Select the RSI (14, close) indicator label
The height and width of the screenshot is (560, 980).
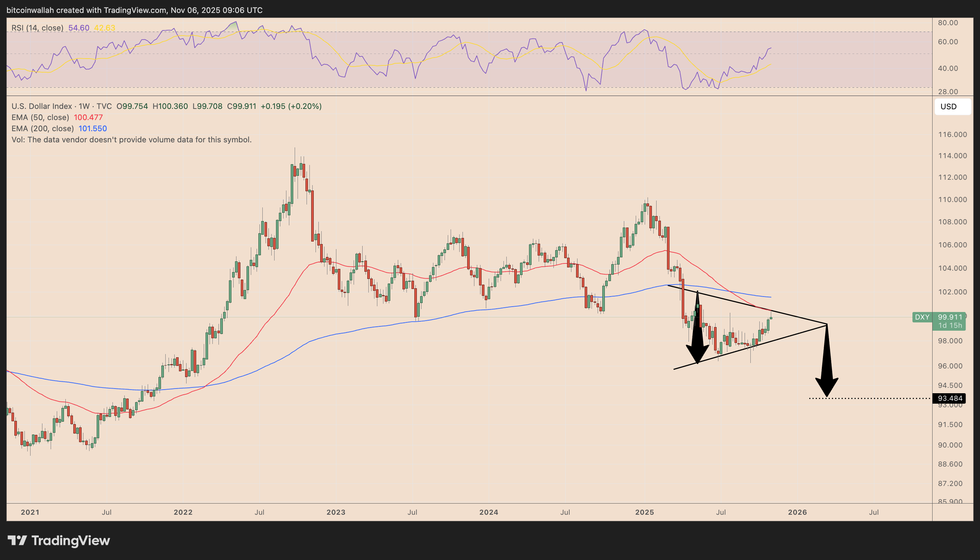click(x=37, y=27)
